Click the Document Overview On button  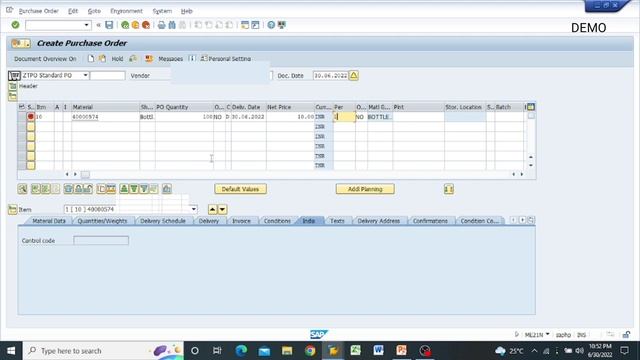(45, 59)
